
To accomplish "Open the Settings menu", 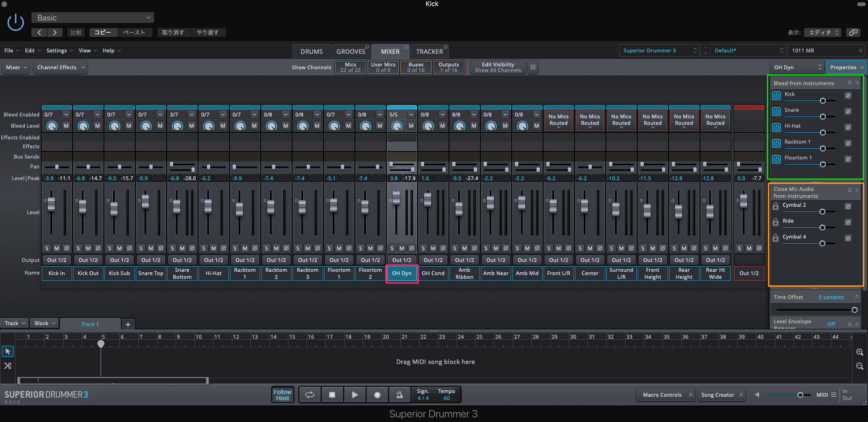I will coord(59,51).
